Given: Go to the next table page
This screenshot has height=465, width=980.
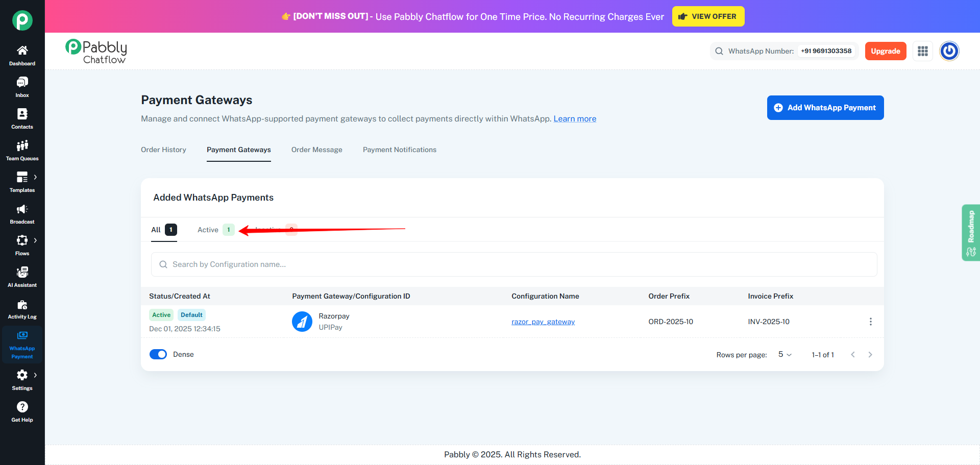Looking at the screenshot, I should 870,355.
